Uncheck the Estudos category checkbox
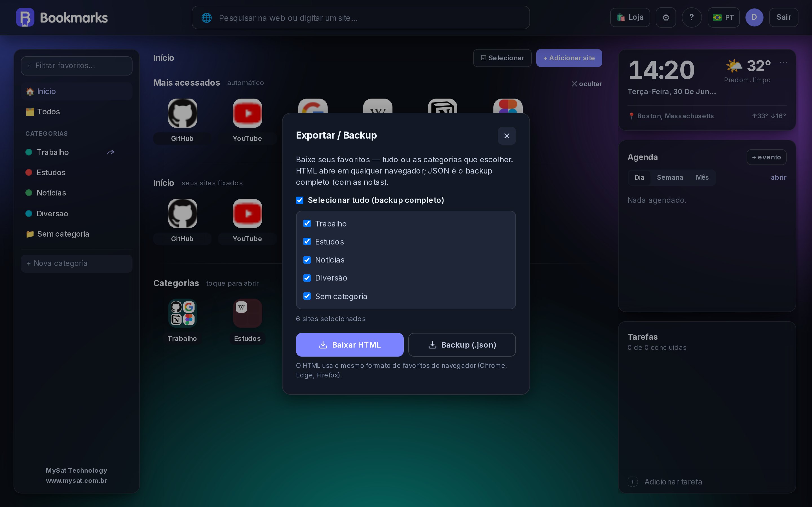Viewport: 812px width, 507px height. point(307,242)
